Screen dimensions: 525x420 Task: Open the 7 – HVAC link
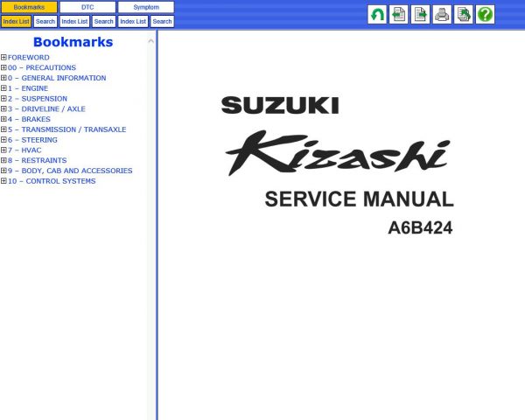tap(24, 150)
